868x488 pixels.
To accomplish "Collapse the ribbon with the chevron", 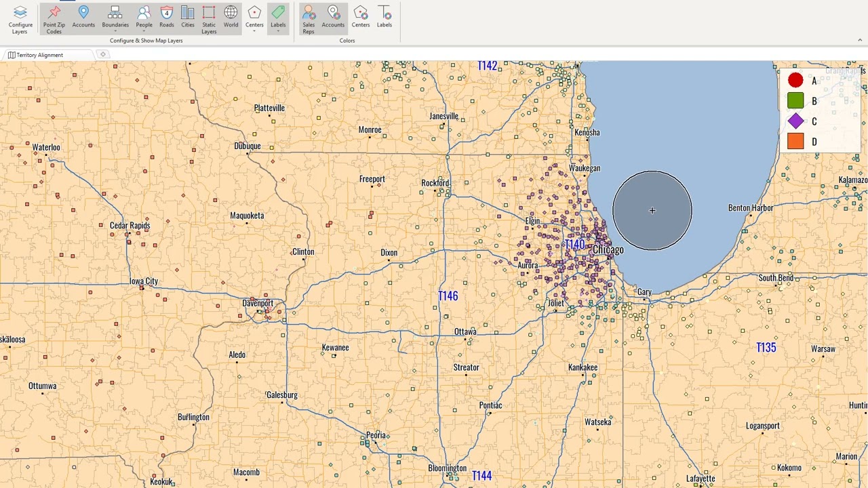I will coord(859,41).
